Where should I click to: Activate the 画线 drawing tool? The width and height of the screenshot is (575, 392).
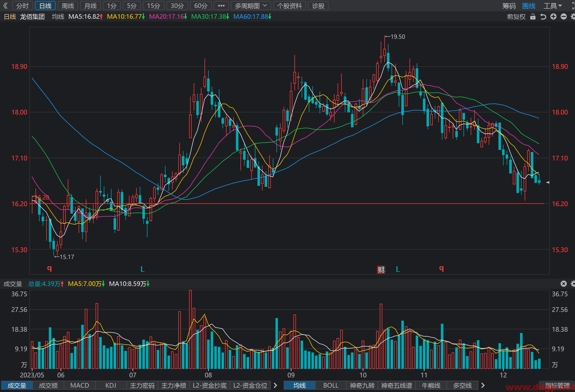(x=529, y=6)
